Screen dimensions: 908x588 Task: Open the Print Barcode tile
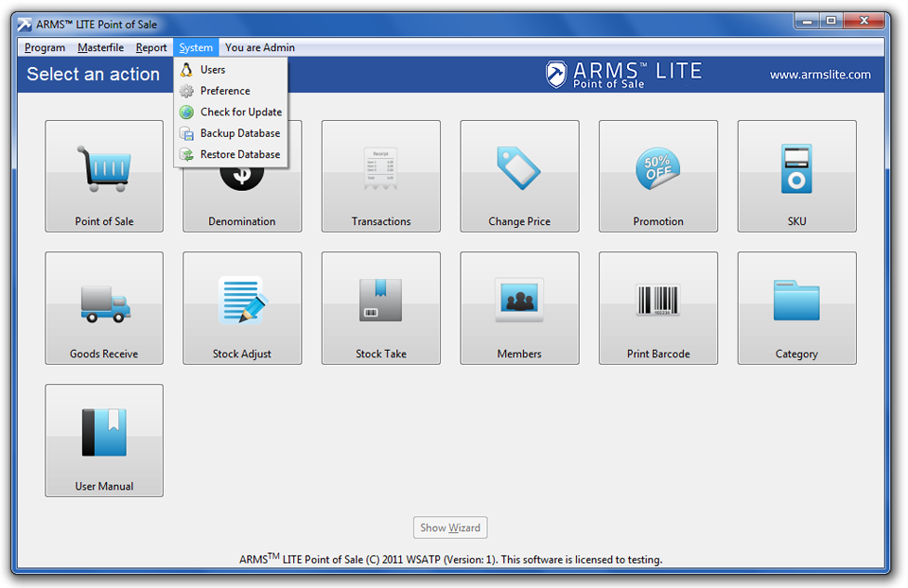658,308
